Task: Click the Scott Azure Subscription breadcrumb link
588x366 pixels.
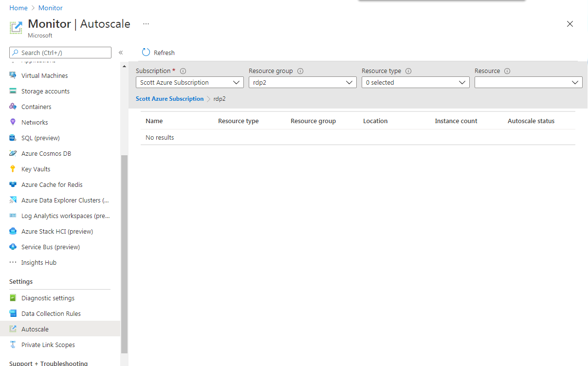Action: [x=169, y=99]
